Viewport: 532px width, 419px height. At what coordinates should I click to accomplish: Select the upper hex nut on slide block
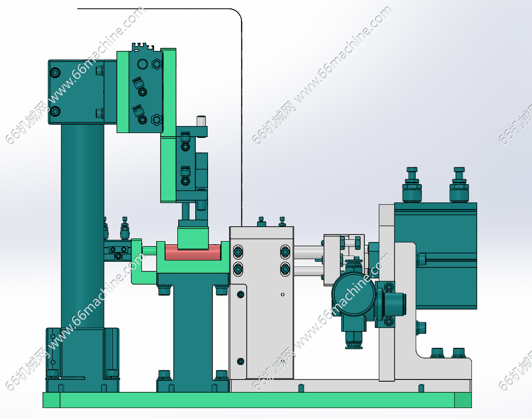click(x=156, y=64)
